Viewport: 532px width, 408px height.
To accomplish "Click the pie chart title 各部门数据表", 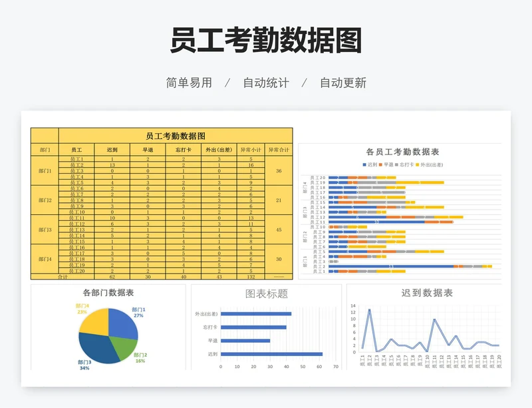I will click(x=108, y=292).
